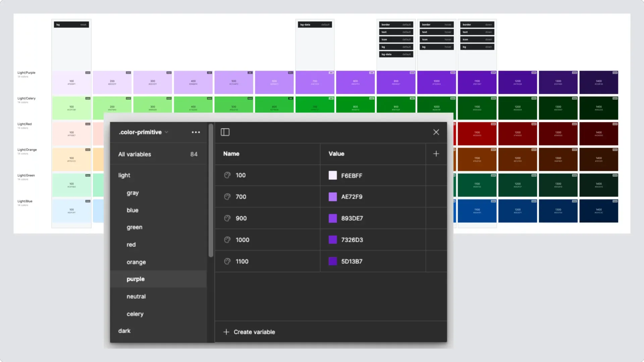This screenshot has height=362, width=644.
Task: Click the bg weak token tag
Action: click(71, 25)
